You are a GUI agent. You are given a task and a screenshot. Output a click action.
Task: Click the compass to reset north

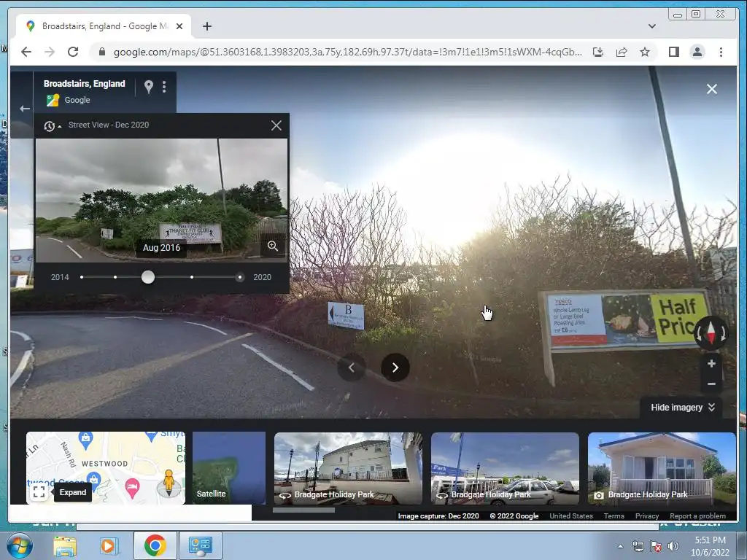(711, 332)
